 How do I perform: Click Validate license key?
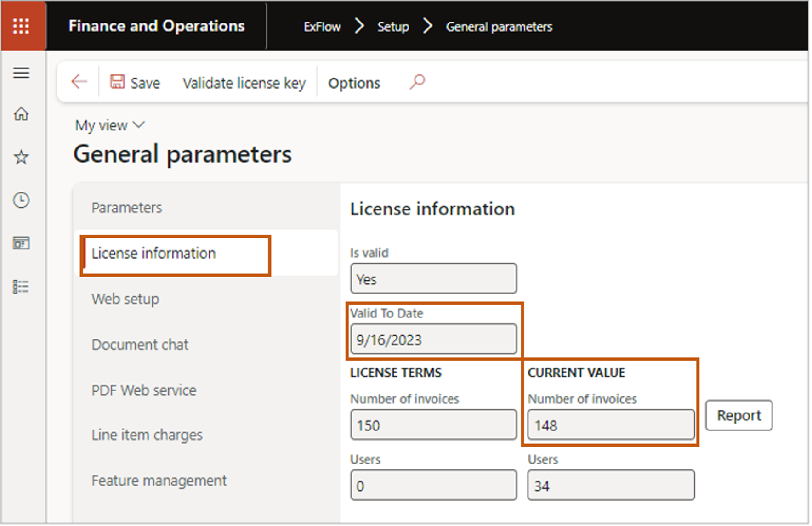(244, 83)
